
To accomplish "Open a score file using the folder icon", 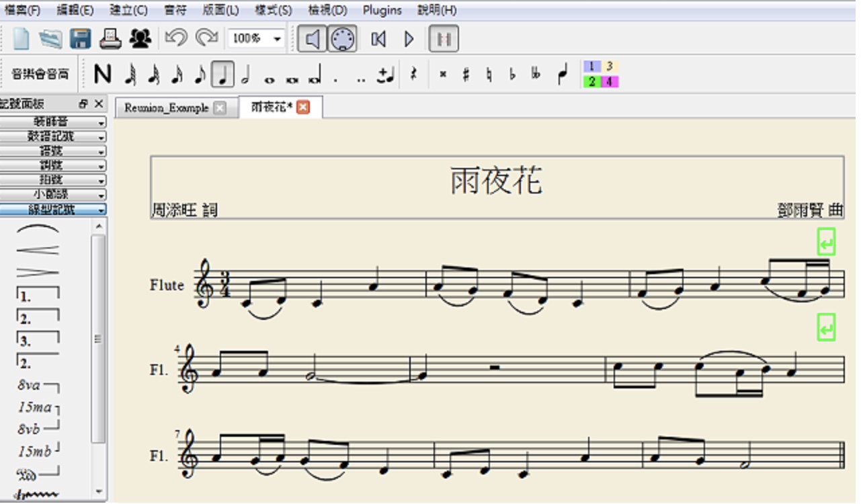I will pos(50,38).
